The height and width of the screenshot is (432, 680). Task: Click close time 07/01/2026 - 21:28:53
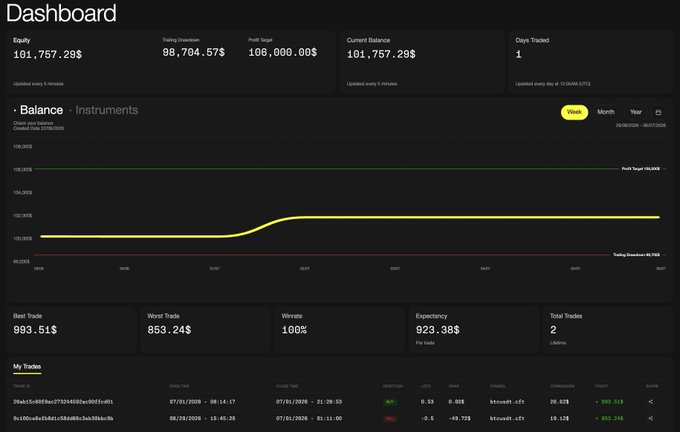(x=309, y=402)
